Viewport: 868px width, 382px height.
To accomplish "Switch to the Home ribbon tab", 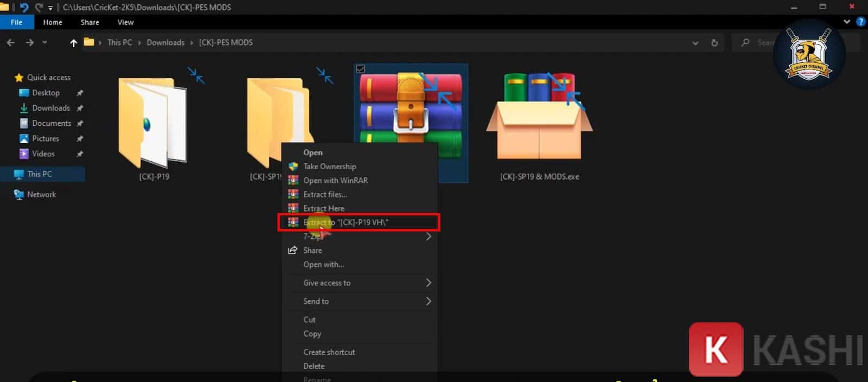I will coord(53,22).
